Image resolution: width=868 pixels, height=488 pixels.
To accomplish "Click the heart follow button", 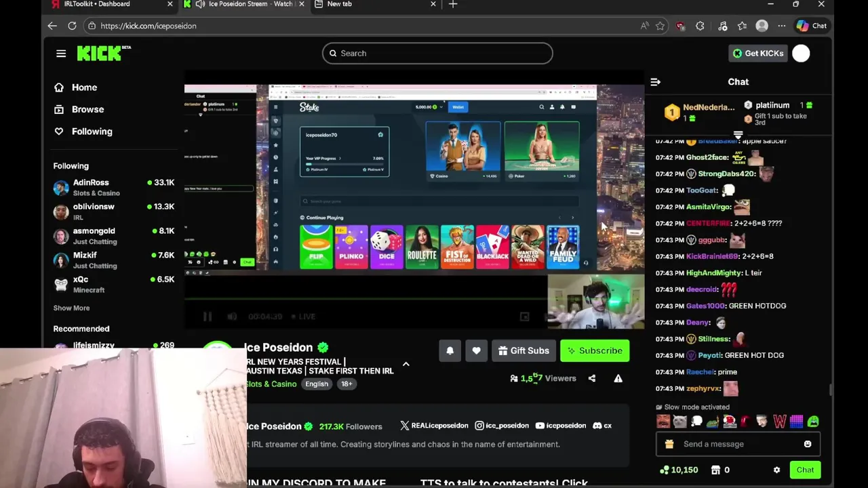I will click(476, 350).
